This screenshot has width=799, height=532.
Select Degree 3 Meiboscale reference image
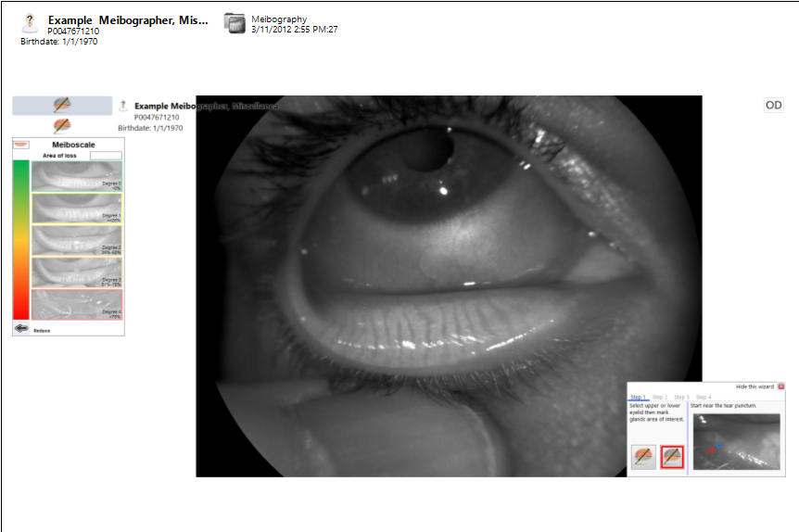77,272
